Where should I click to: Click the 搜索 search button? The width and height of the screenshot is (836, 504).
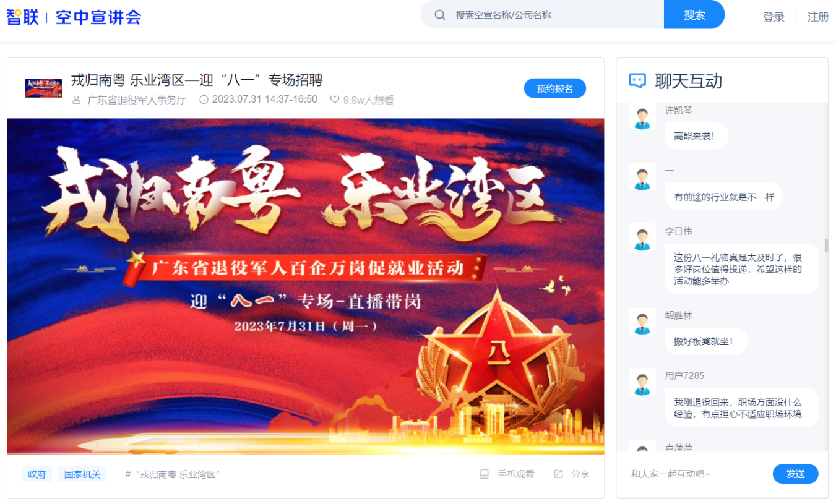(x=694, y=15)
